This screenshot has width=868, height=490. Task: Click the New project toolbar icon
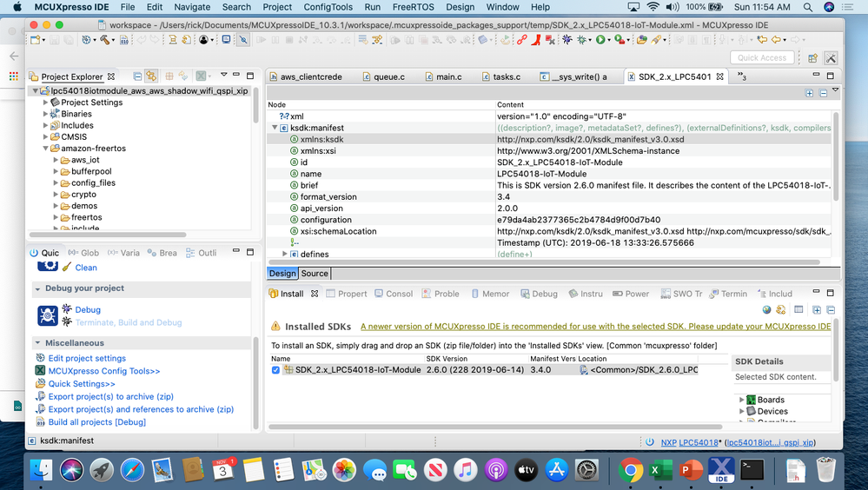(x=36, y=40)
